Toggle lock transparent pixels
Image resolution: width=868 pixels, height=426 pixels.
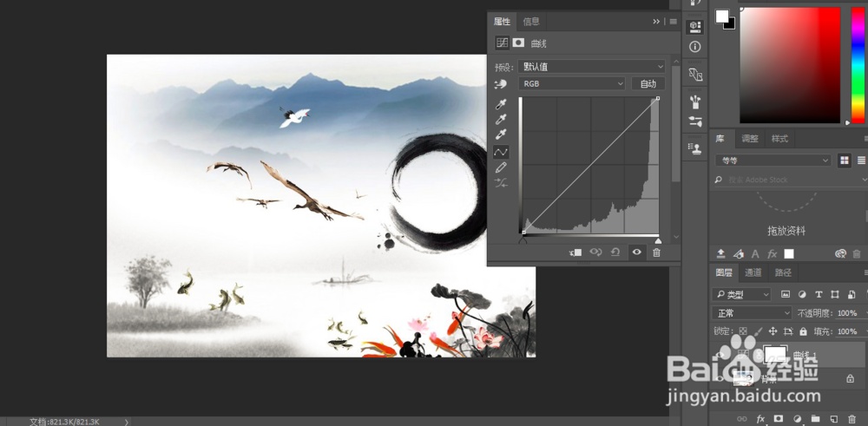tap(743, 331)
